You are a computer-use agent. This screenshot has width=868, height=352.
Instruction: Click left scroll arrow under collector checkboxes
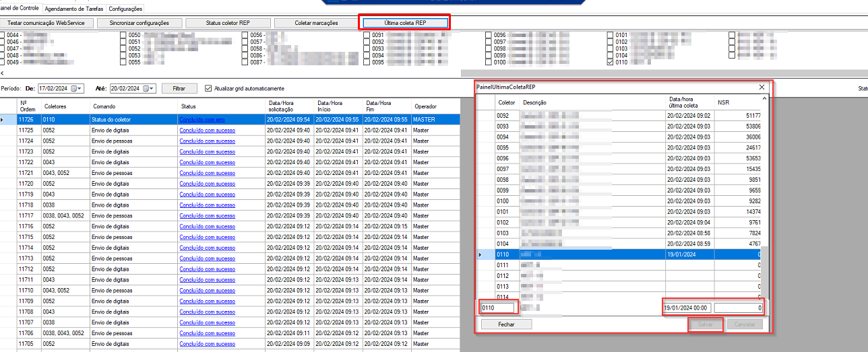coord(2,73)
